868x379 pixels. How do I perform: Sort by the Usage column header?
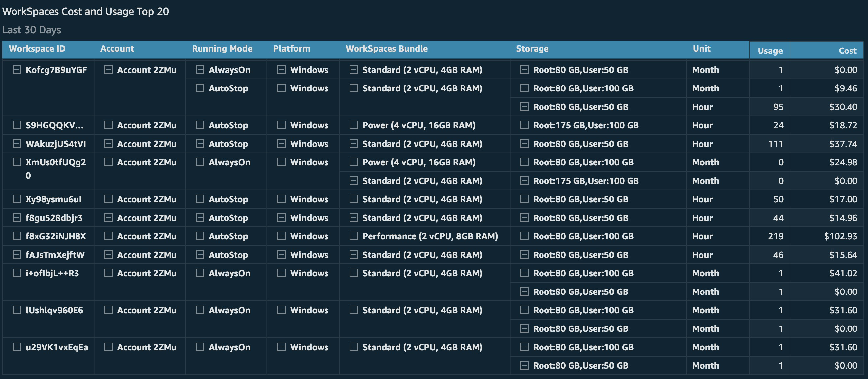pyautogui.click(x=770, y=50)
